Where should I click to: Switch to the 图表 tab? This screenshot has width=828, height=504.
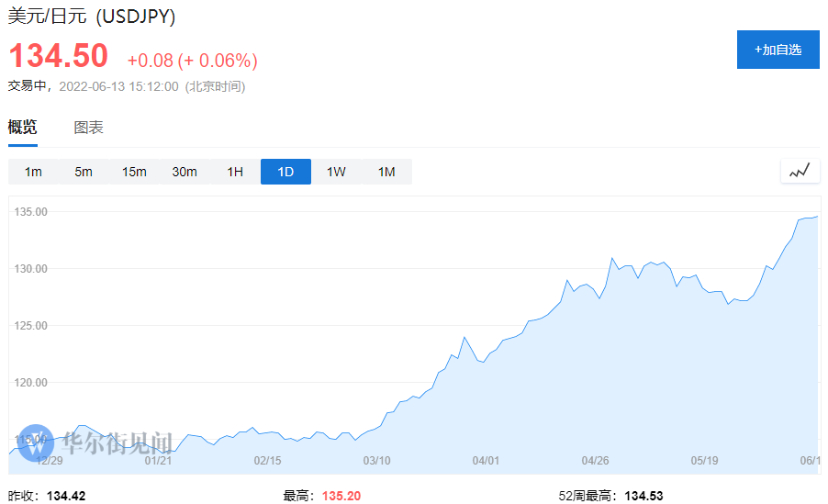click(88, 128)
